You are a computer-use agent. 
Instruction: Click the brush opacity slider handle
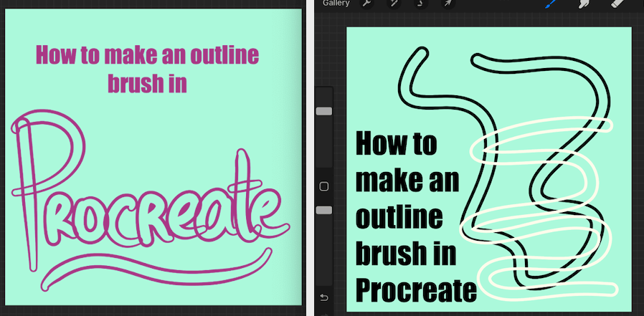[323, 210]
